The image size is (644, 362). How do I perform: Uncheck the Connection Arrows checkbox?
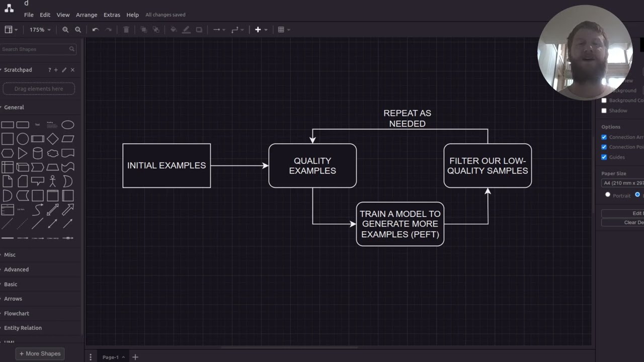click(x=604, y=137)
